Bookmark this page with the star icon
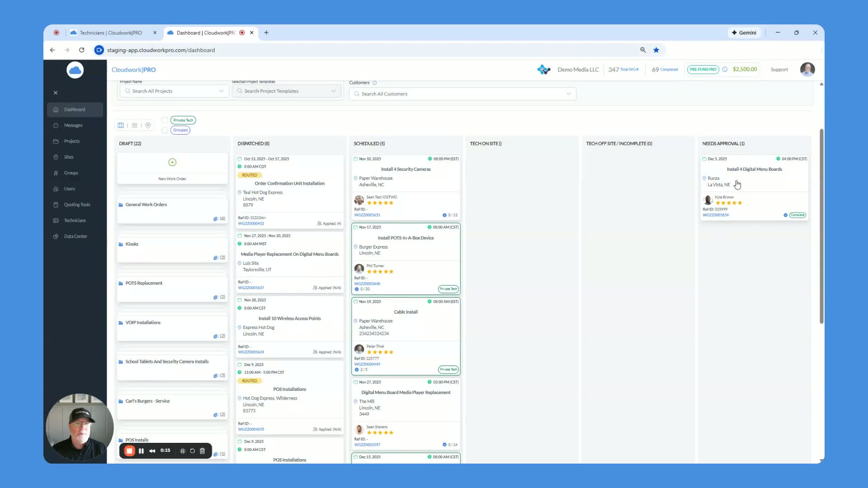This screenshot has width=868, height=488. 656,50
